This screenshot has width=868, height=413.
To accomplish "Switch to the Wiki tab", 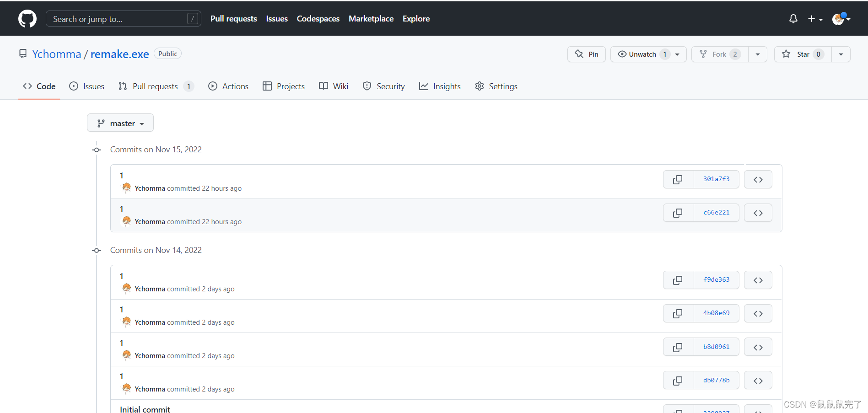I will pos(334,86).
